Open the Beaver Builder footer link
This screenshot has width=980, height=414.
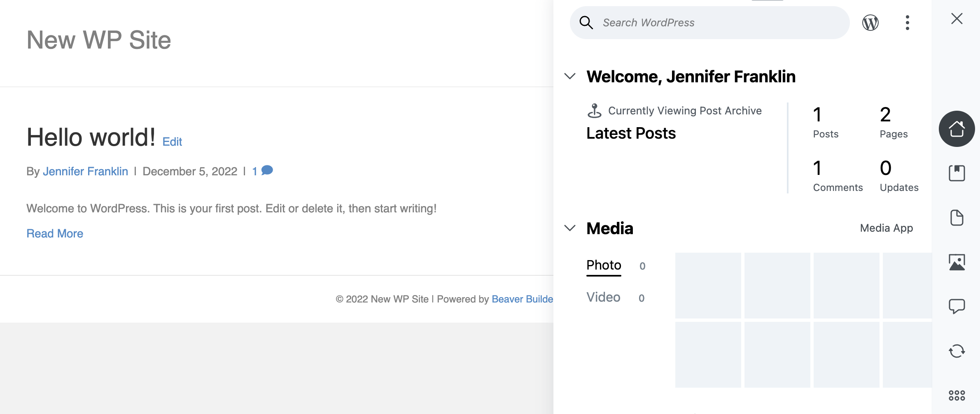click(x=522, y=299)
